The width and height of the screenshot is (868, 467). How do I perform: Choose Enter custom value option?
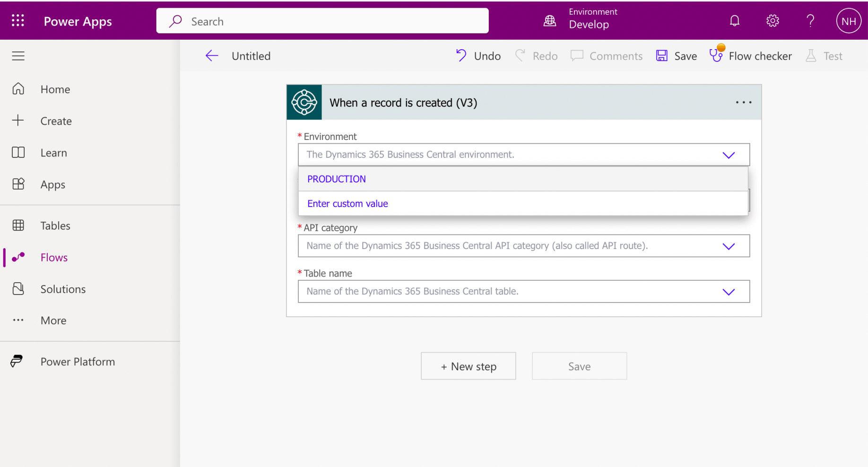point(347,204)
